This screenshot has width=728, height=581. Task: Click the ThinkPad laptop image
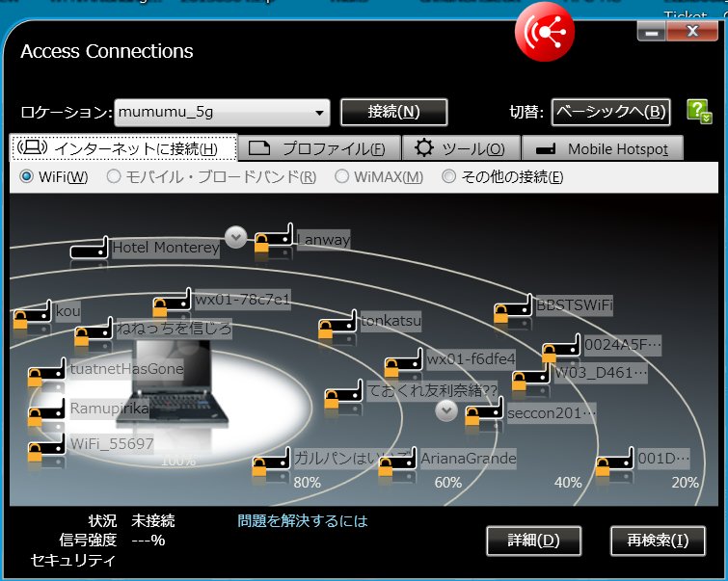[x=173, y=383]
